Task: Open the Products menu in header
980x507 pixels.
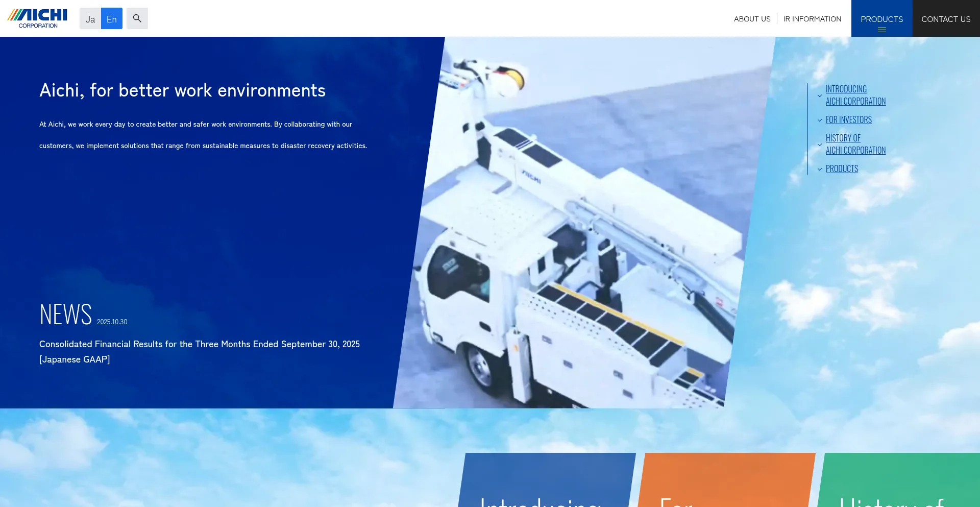Action: point(881,19)
